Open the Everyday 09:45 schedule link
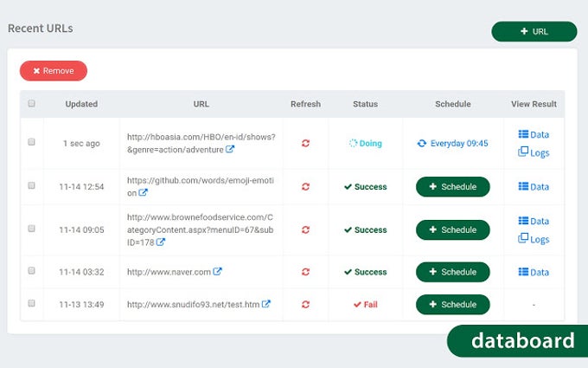 [452, 144]
